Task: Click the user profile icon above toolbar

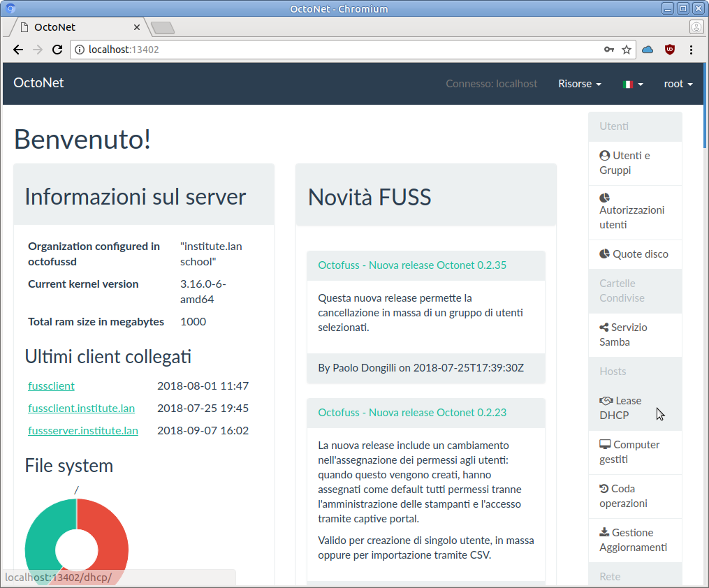Action: point(696,27)
